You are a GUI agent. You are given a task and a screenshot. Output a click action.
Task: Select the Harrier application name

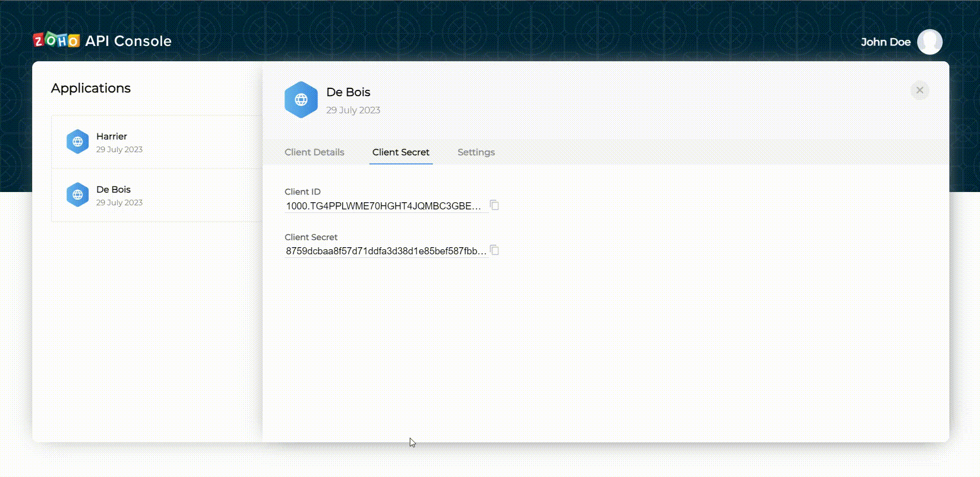click(111, 136)
